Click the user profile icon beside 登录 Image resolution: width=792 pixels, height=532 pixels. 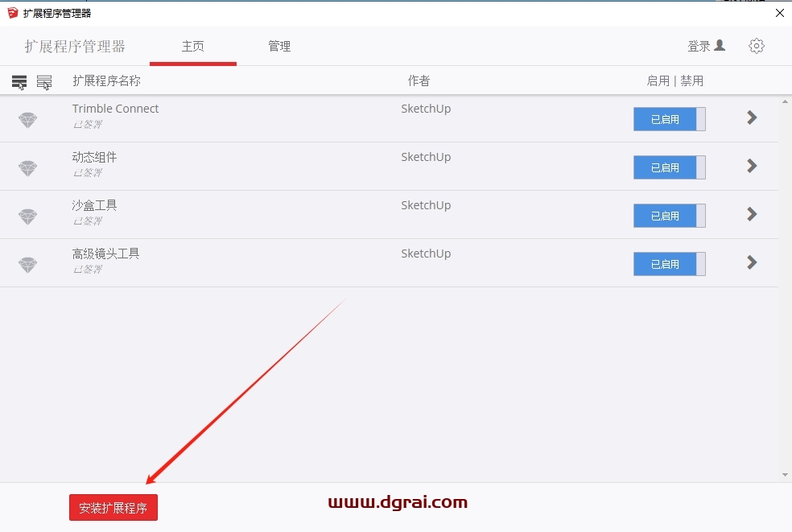(720, 45)
